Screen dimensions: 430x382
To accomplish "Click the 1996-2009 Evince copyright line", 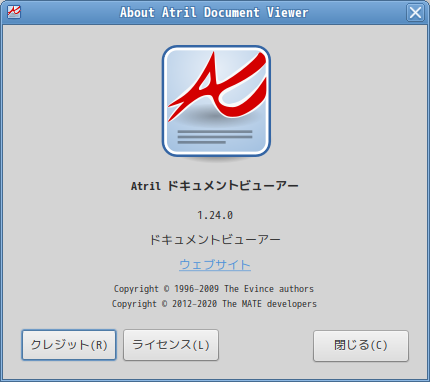I will 214,289.
